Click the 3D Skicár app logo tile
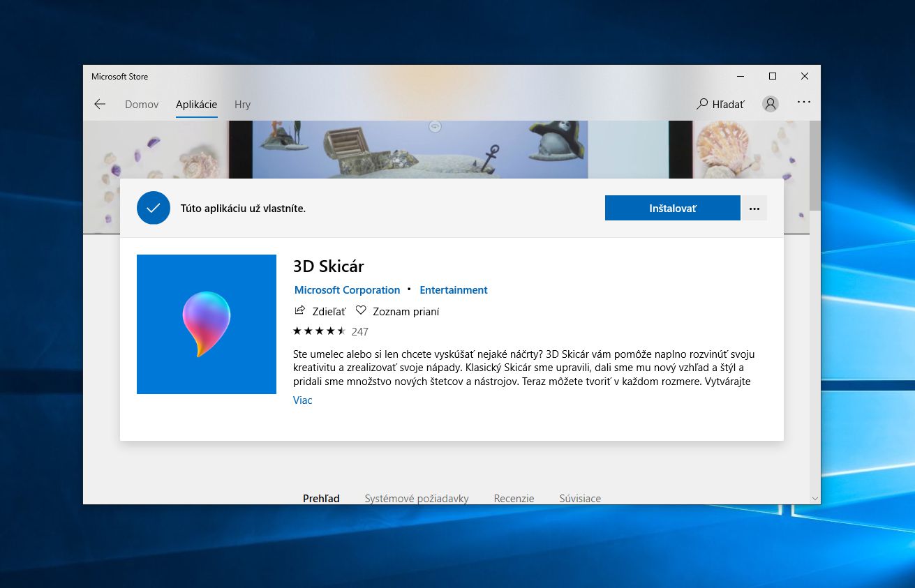Screen dimensions: 915x588 pos(207,324)
